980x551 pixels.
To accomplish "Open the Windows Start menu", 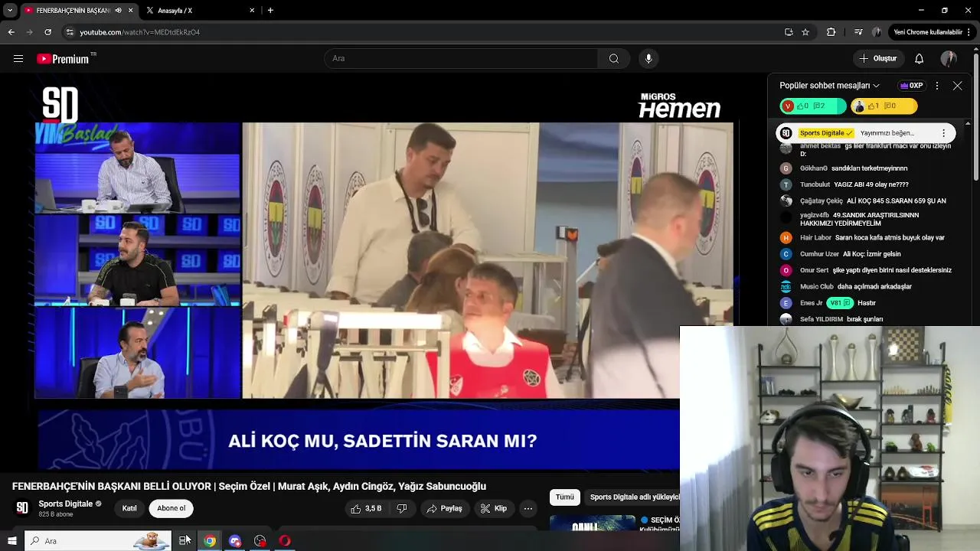I will click(11, 541).
